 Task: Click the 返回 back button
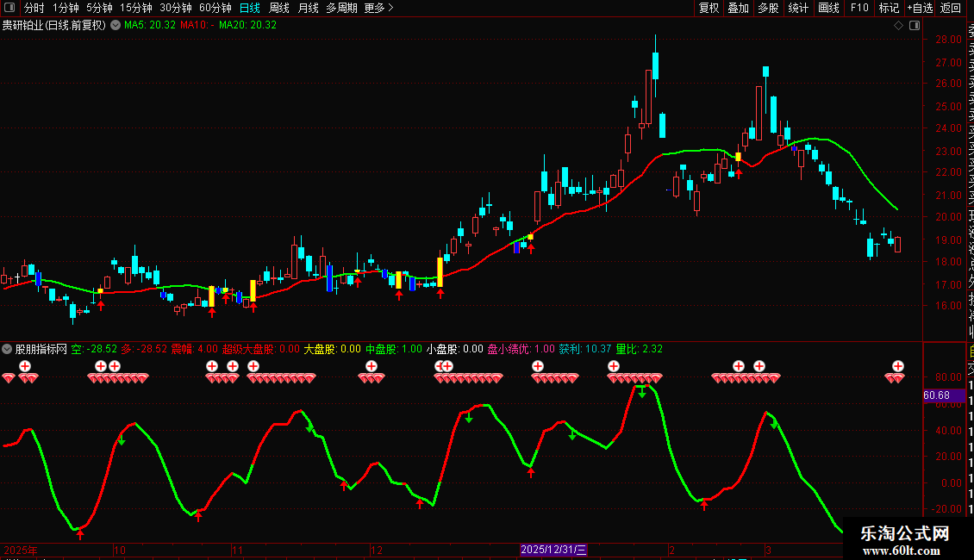click(951, 8)
